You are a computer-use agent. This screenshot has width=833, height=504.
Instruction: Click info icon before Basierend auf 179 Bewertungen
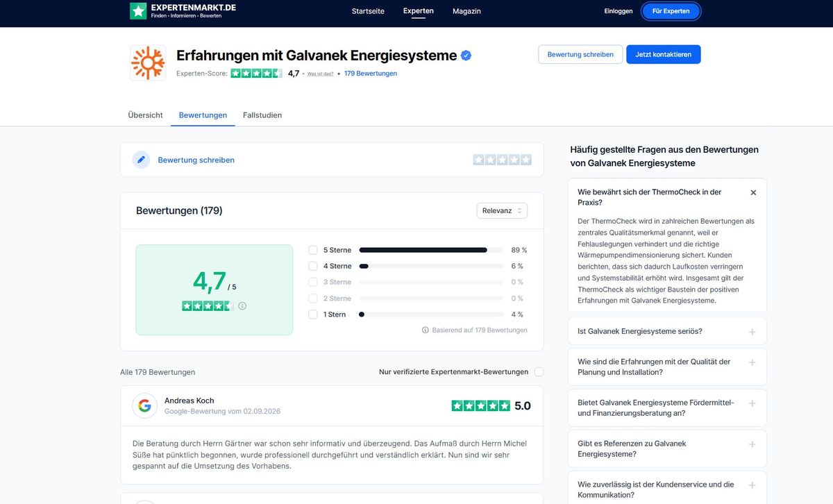[426, 330]
